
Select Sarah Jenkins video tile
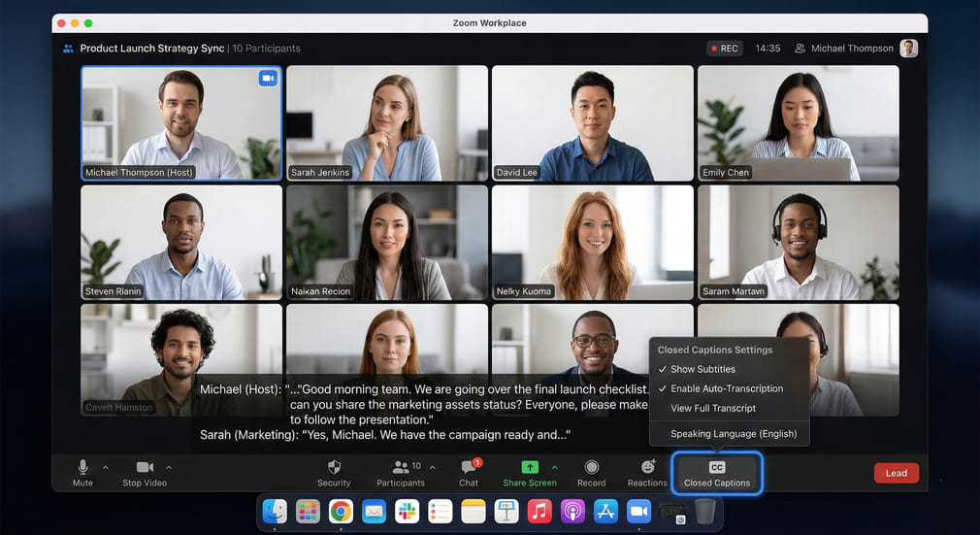(387, 123)
